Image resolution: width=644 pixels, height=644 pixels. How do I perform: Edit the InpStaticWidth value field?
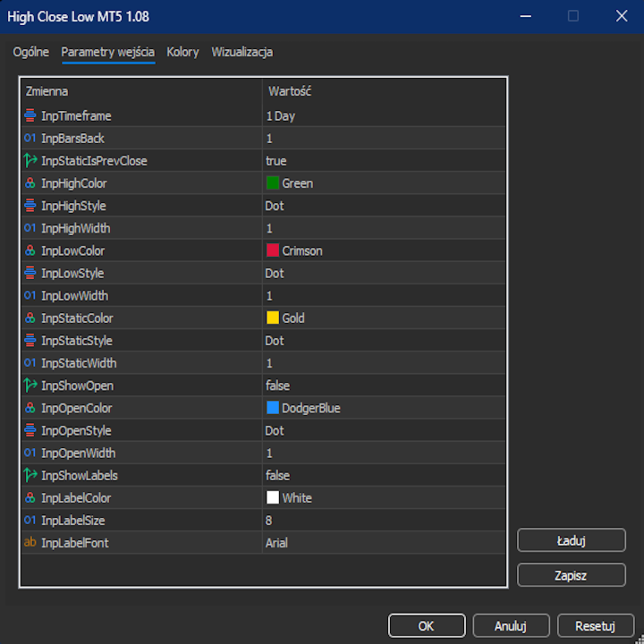(x=384, y=363)
